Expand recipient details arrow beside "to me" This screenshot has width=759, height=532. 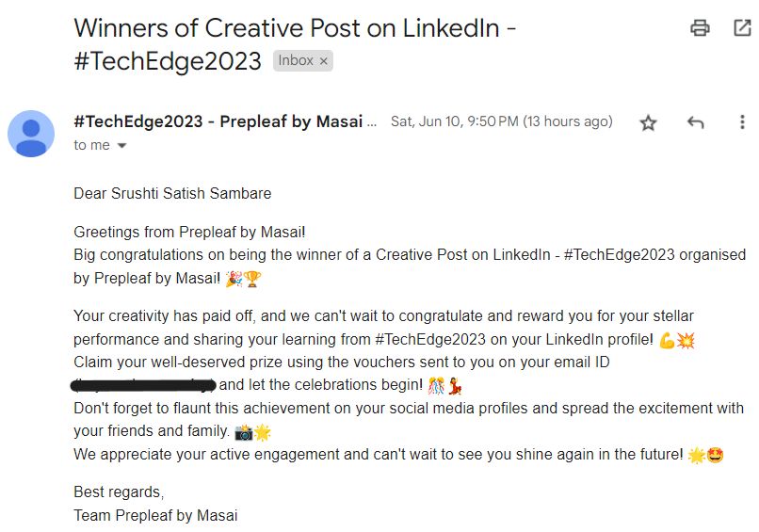[x=121, y=146]
